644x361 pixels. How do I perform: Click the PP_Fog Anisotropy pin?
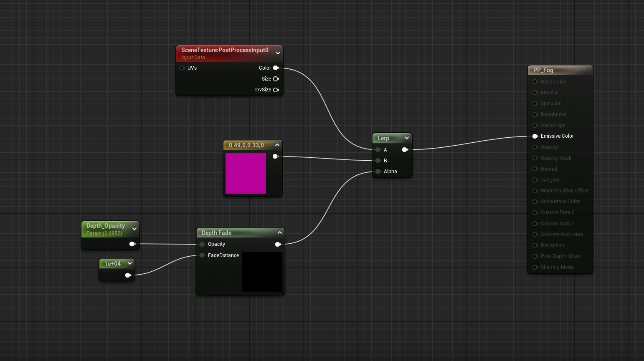coord(535,125)
